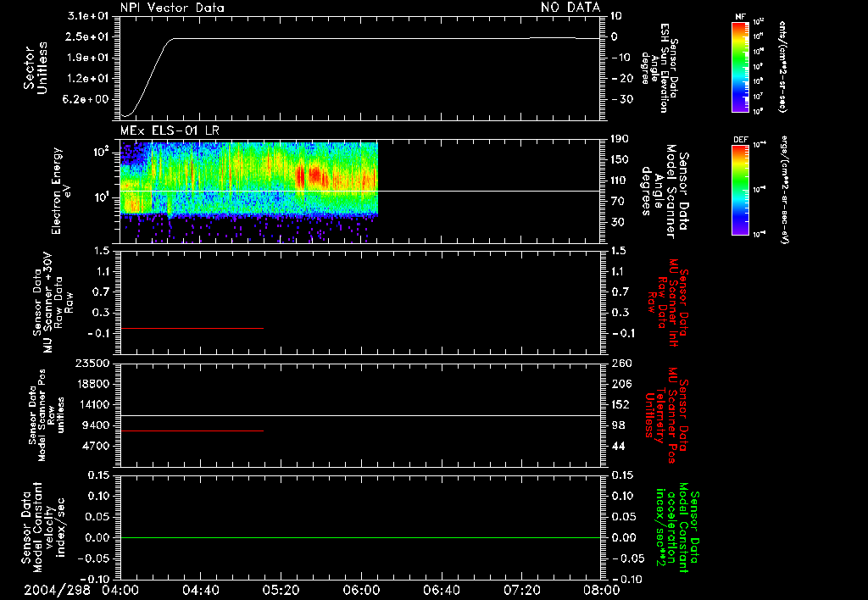868x600 pixels.
Task: Click the 06:40 time axis label
Action: point(441,590)
